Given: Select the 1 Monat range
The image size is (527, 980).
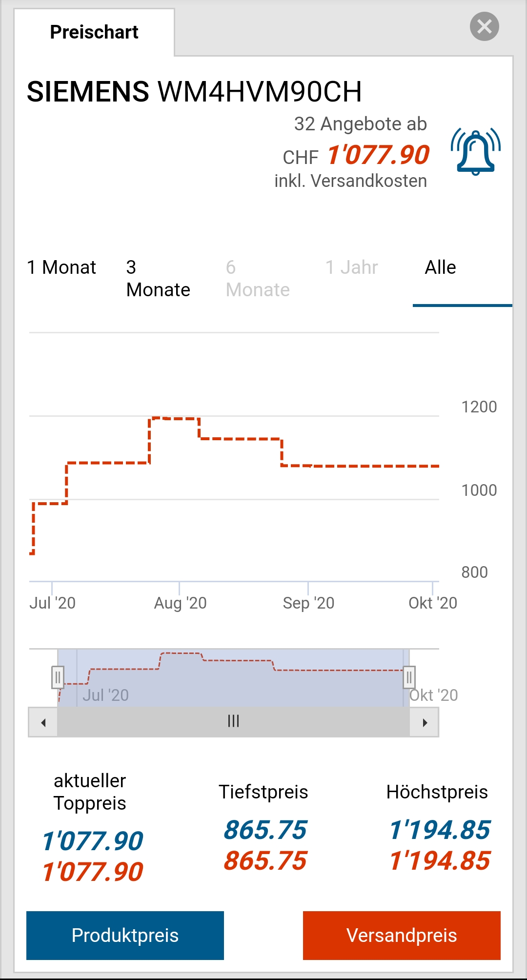Looking at the screenshot, I should (x=61, y=267).
